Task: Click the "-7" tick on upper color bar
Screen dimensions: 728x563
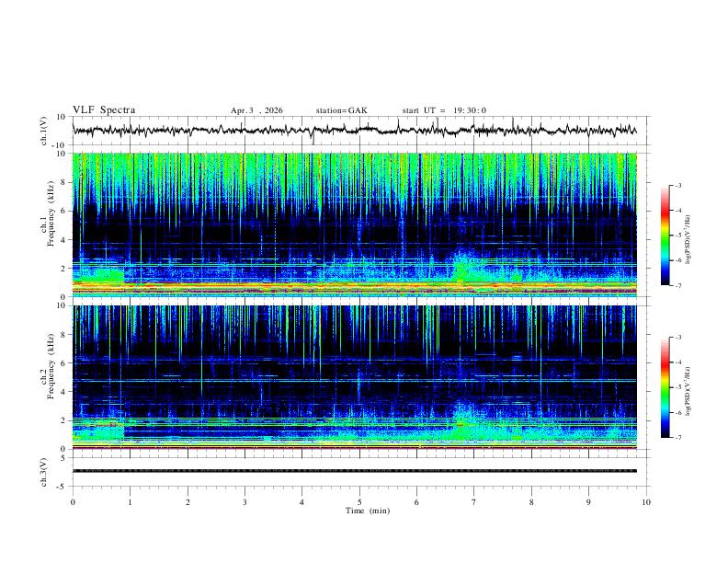Action: point(677,286)
